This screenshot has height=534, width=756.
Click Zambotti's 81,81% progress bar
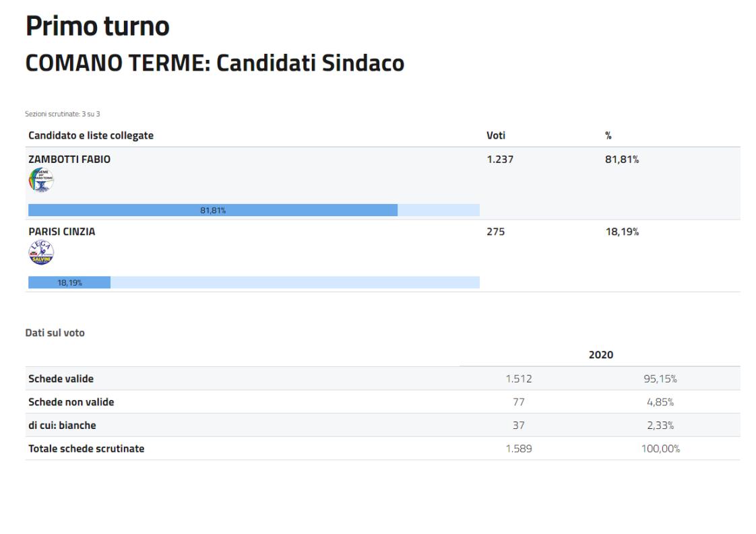point(213,210)
